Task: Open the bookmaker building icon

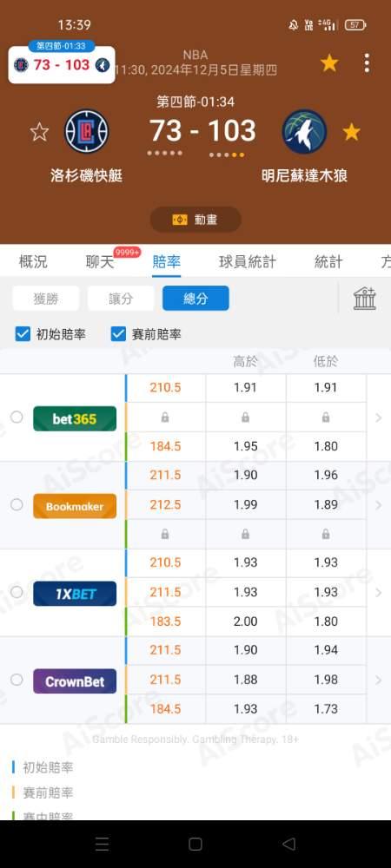Action: click(364, 299)
